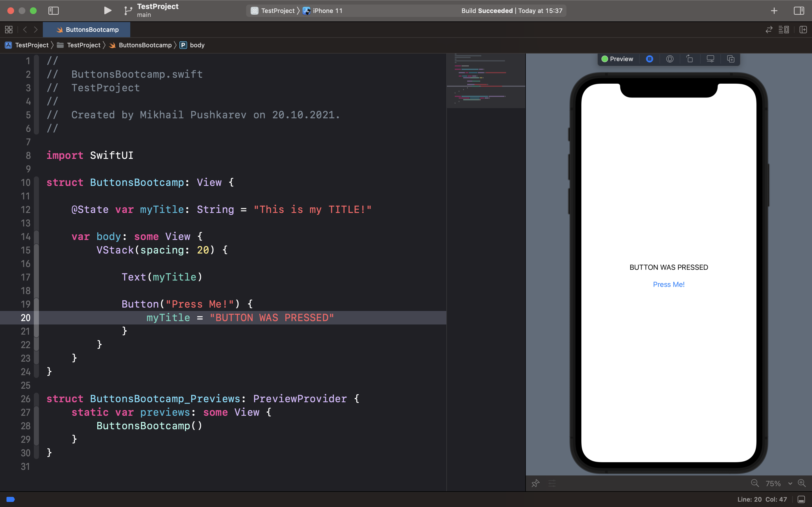This screenshot has width=812, height=507.
Task: Click the selectable preview mode icon
Action: 670,59
